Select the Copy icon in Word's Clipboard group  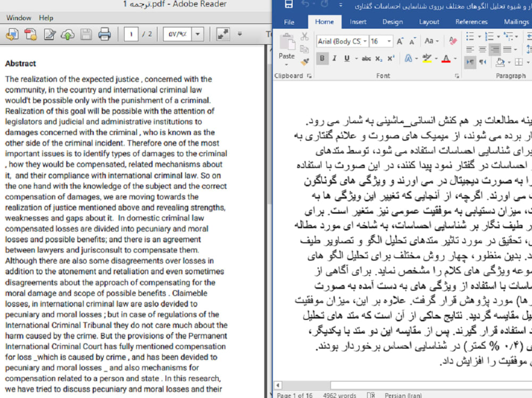[303, 49]
